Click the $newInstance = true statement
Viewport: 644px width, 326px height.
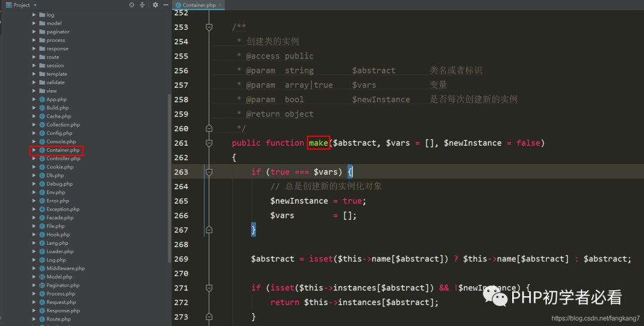tap(318, 201)
